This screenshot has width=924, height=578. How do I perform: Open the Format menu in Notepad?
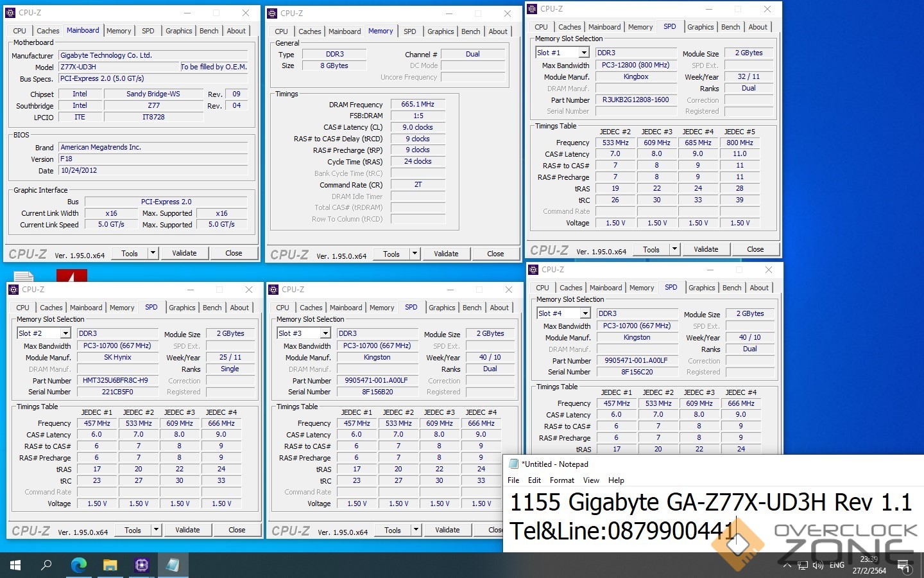pyautogui.click(x=561, y=480)
